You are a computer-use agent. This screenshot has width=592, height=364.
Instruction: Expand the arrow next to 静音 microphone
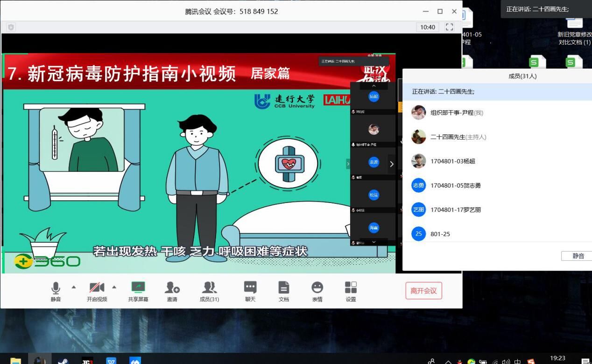73,287
